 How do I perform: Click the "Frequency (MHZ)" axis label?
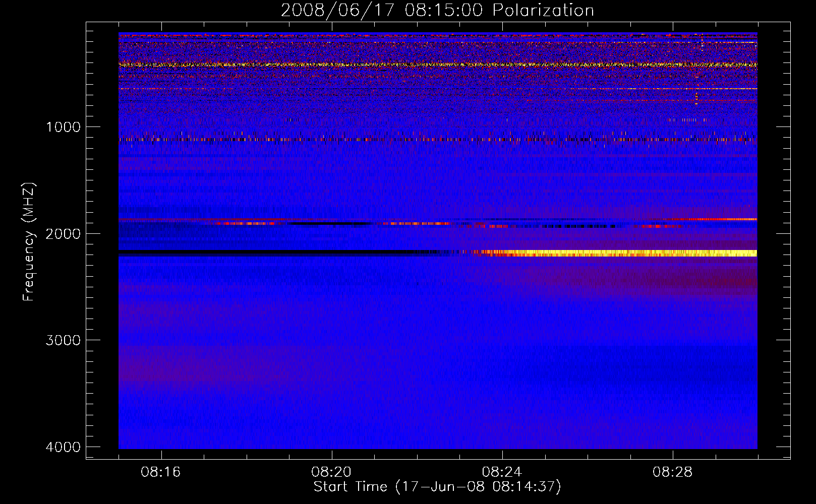[x=29, y=242]
